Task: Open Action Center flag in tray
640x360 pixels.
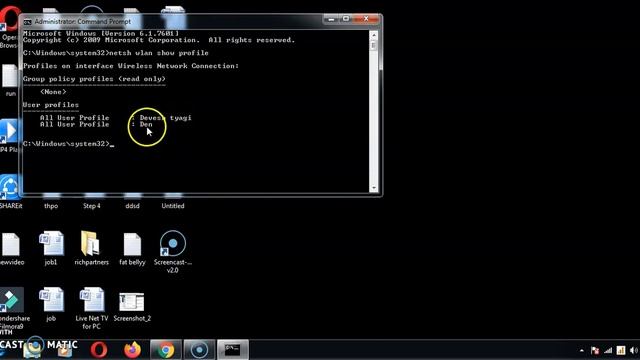Action: pos(595,351)
